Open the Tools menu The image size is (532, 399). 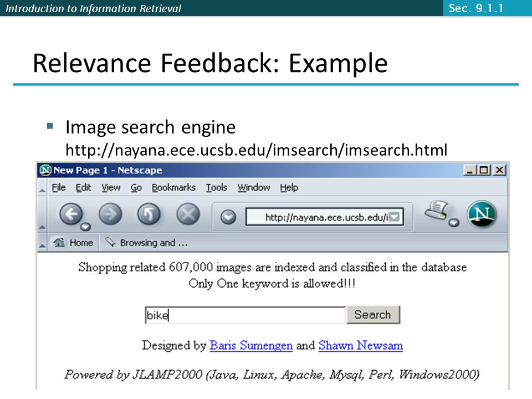[217, 187]
